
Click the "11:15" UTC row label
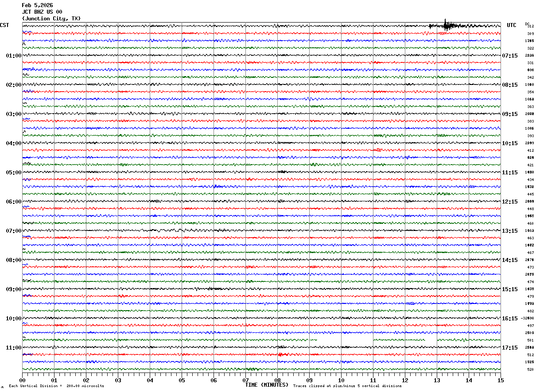(510, 173)
